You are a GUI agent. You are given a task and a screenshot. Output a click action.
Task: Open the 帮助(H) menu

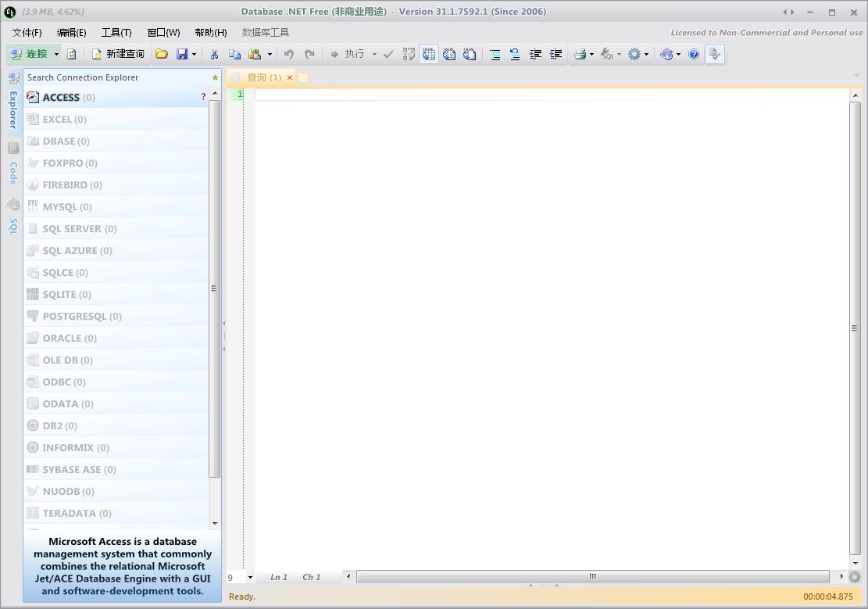(211, 33)
